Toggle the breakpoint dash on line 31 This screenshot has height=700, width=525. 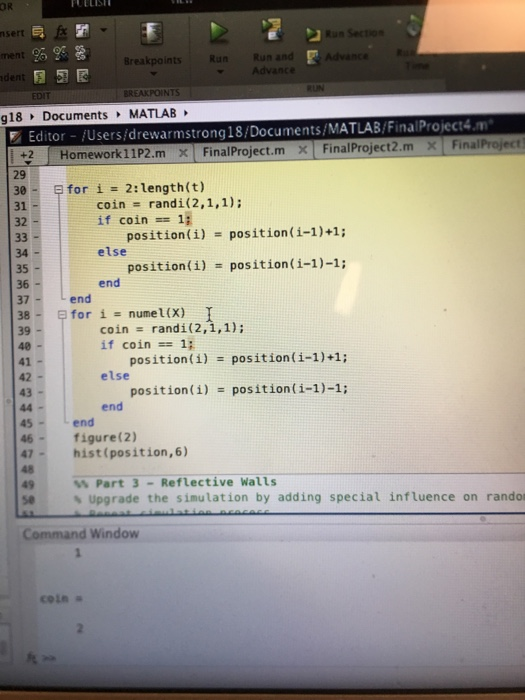[x=37, y=206]
